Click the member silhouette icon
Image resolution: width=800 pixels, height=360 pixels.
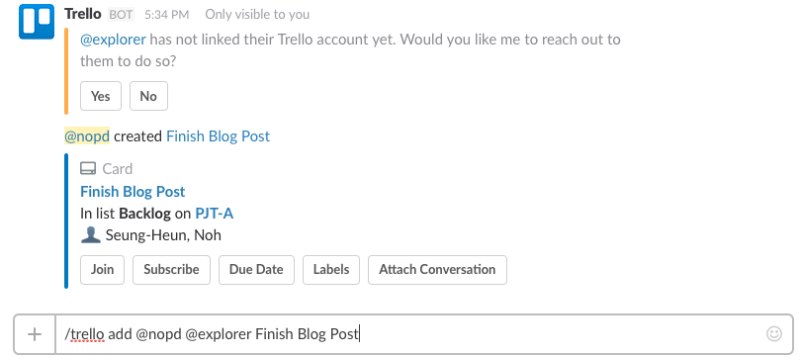90,235
